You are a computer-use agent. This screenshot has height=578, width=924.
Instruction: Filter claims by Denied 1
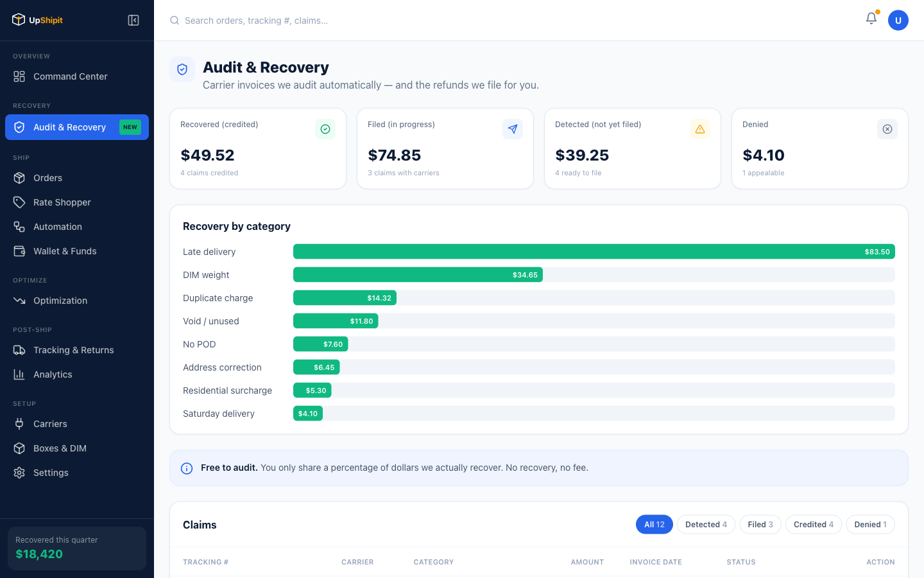point(870,525)
